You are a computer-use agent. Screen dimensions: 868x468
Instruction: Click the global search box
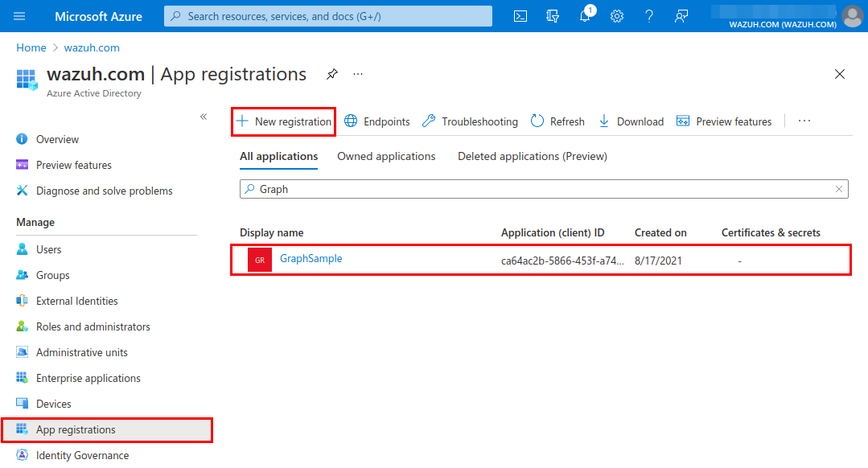tap(328, 16)
